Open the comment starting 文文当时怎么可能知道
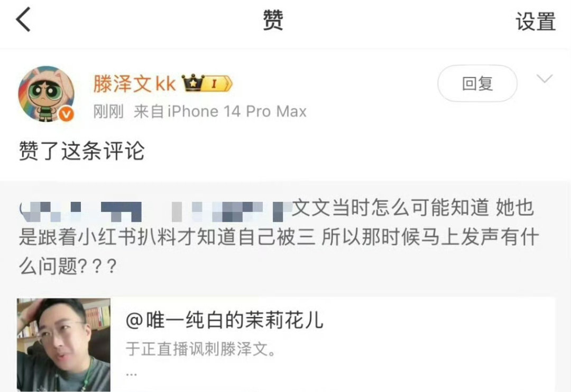Screen dimensions: 571x392 click(278, 237)
